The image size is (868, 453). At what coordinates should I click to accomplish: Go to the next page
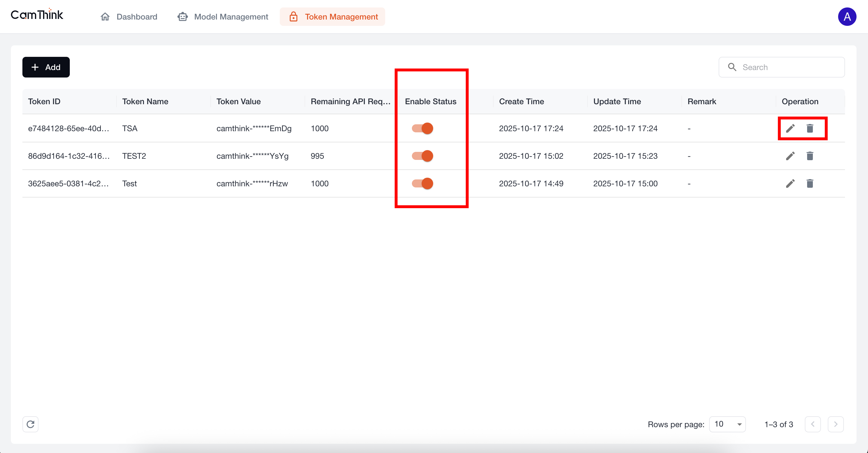[x=836, y=424]
